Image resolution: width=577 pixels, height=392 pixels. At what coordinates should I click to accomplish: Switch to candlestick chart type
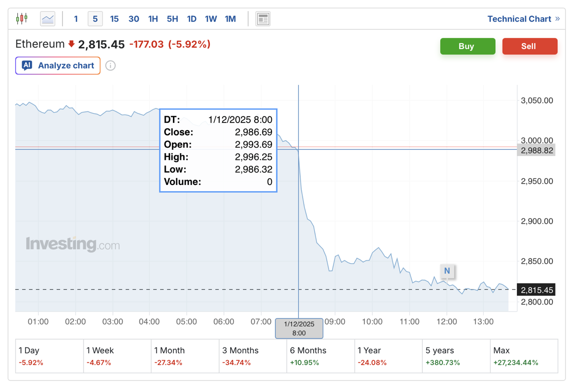22,19
